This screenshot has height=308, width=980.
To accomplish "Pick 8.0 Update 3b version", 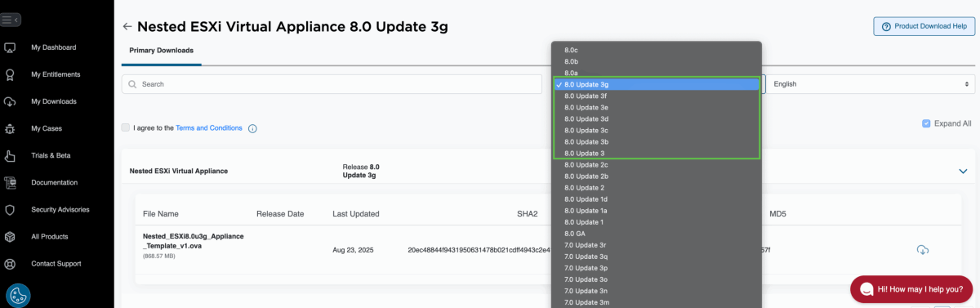I will pos(657,141).
